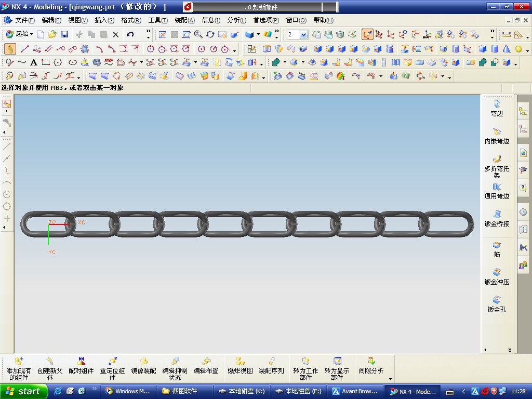The height and width of the screenshot is (399, 532).
Task: Open the 筋 bead tool
Action: tap(497, 249)
